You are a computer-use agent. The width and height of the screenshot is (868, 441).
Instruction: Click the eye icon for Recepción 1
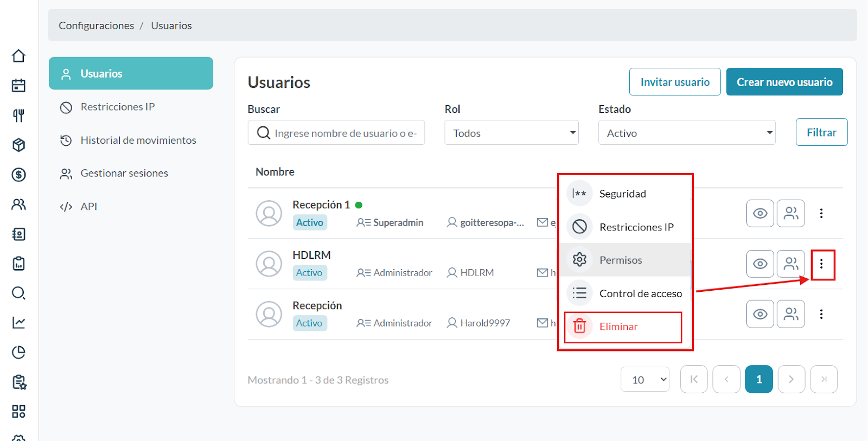click(760, 213)
